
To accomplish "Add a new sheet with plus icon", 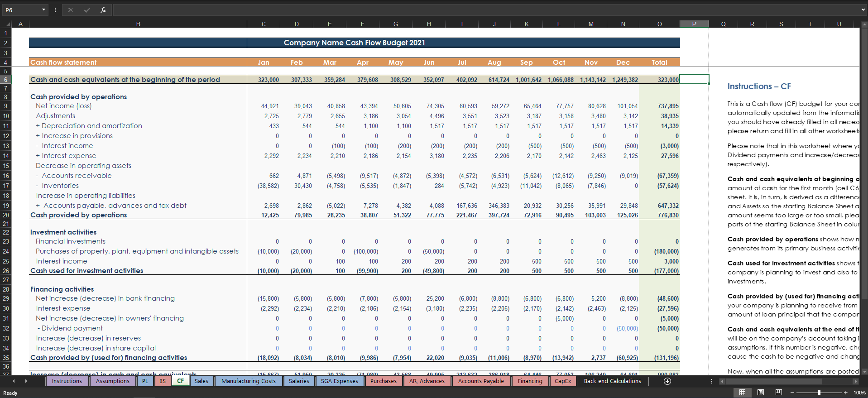I will (667, 381).
